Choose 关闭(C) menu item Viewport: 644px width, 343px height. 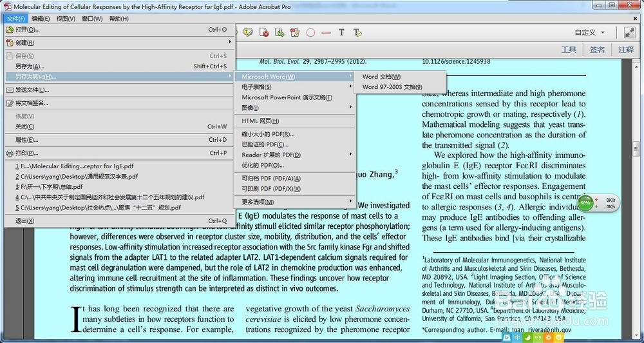click(x=119, y=126)
